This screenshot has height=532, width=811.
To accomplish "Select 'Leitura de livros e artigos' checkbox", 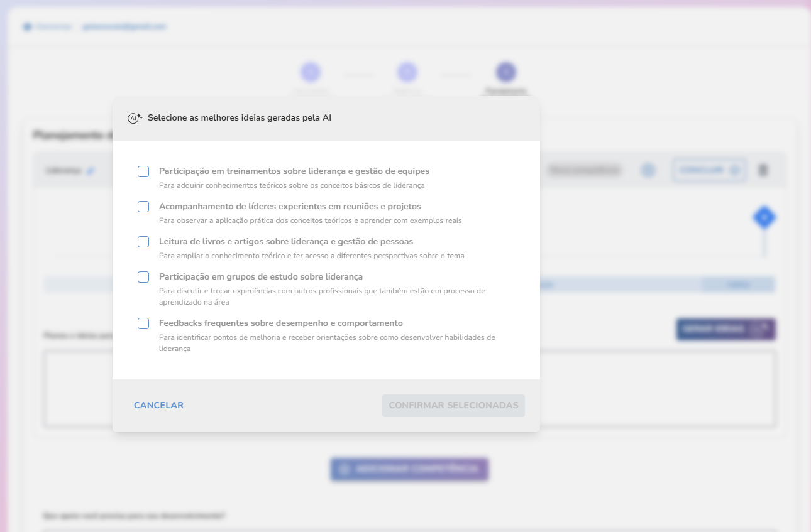I will tap(143, 242).
